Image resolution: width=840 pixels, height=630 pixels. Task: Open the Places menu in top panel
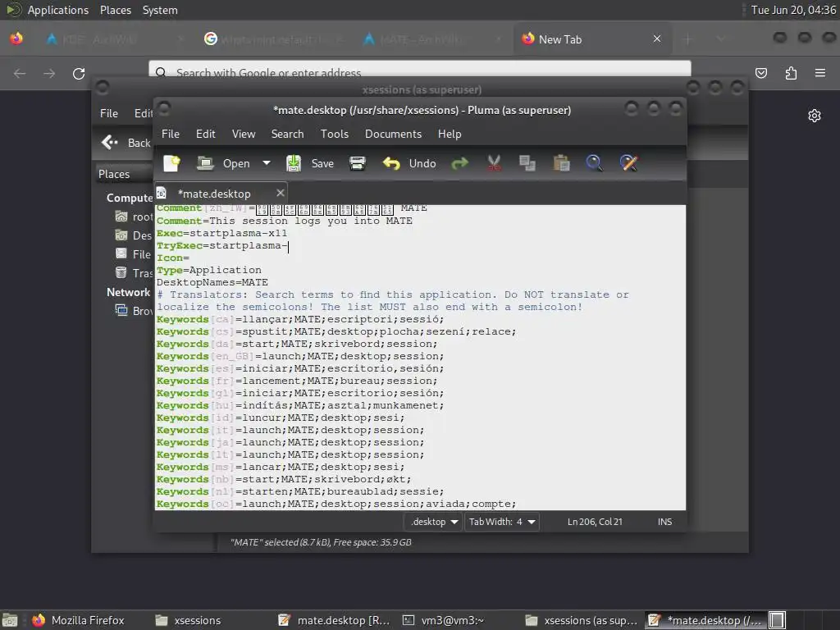pyautogui.click(x=115, y=10)
